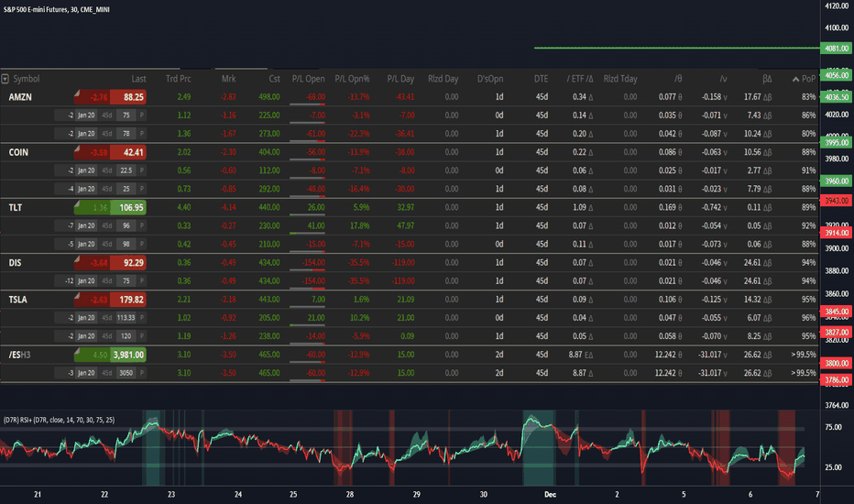Click the 28 date on time axis

coord(350,495)
